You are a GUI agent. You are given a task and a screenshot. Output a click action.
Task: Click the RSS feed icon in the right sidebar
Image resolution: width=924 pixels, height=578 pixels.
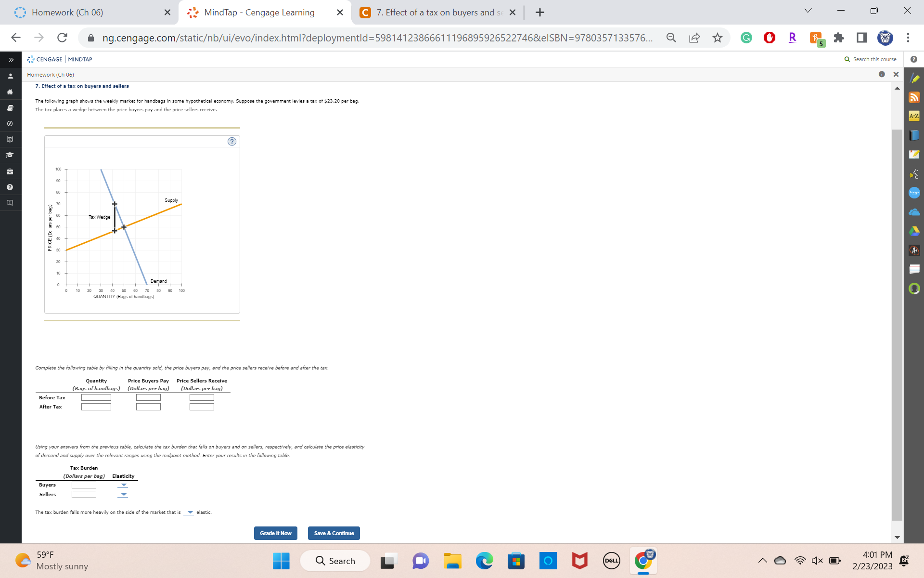[915, 97]
